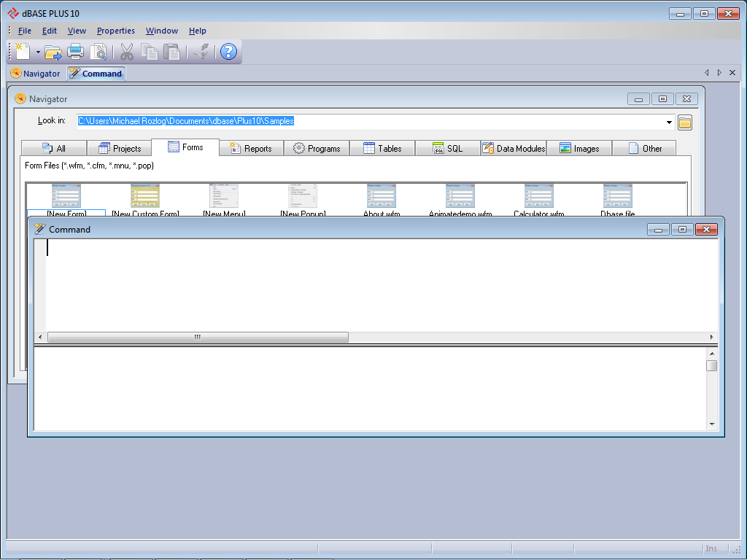Click the Print toolbar icon
This screenshot has height=560, width=747.
tap(75, 52)
